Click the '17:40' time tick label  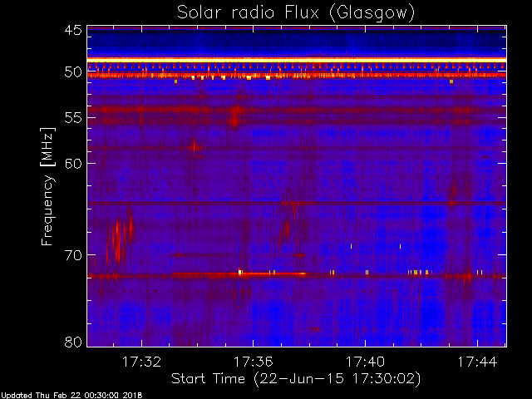point(366,362)
